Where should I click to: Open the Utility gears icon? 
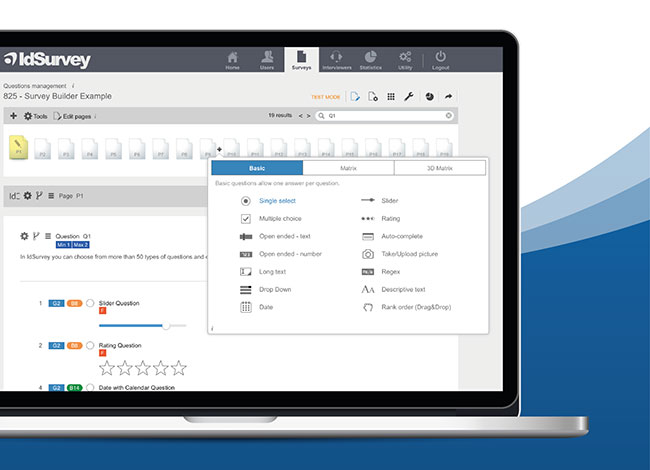pos(405,57)
